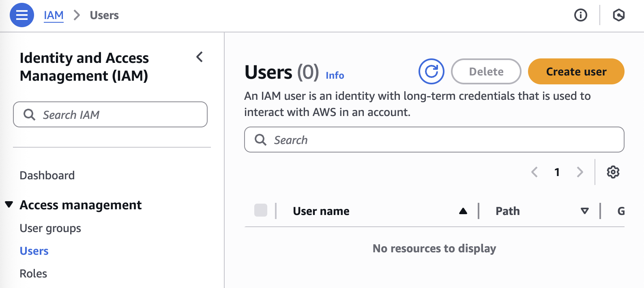Click the magnifier icon in Search IAM
Screen dimensions: 644x288
(29, 114)
